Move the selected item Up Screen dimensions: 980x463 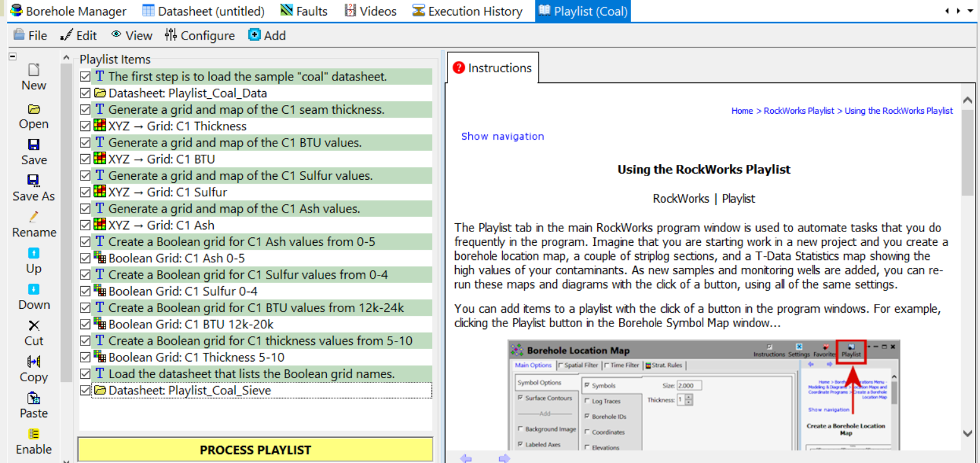pyautogui.click(x=34, y=254)
